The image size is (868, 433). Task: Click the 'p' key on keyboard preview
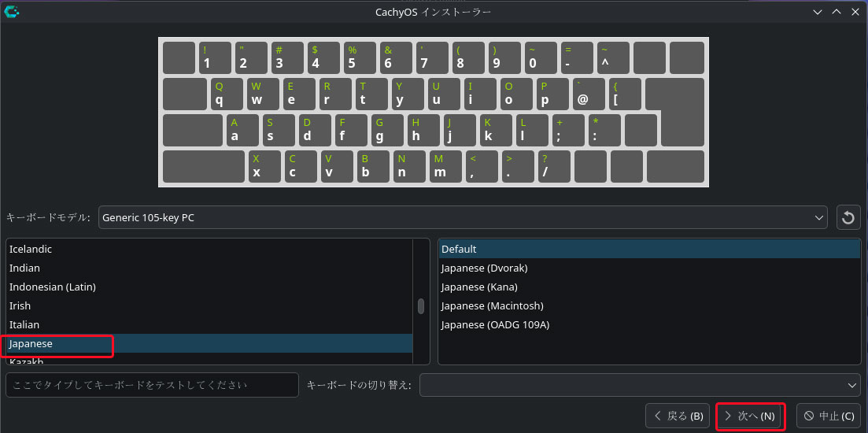553,94
